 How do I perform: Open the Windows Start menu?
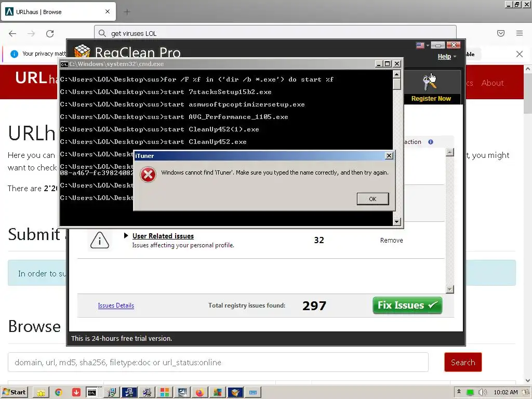pyautogui.click(x=15, y=392)
